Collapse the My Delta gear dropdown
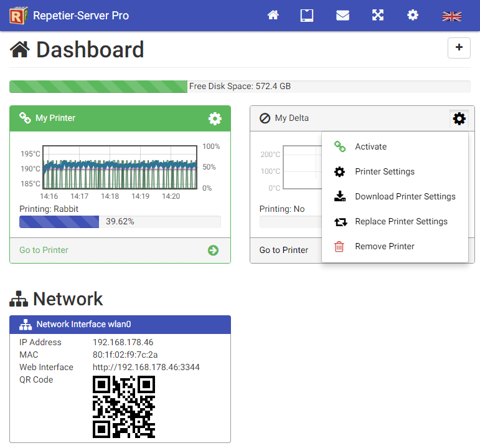Screen dimensions: 480x448 click(x=459, y=118)
